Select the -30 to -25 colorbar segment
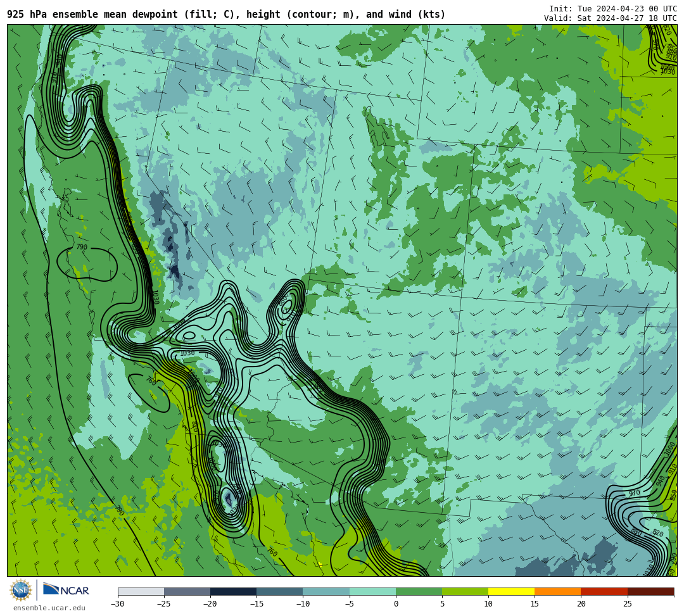 141,591
